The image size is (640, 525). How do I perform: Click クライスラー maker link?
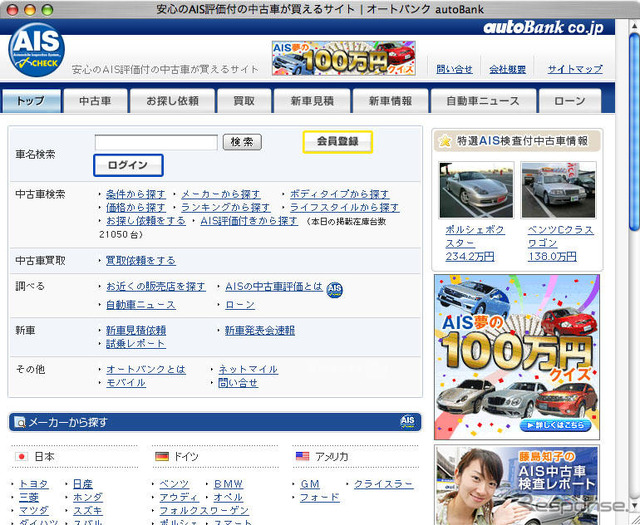(x=384, y=484)
